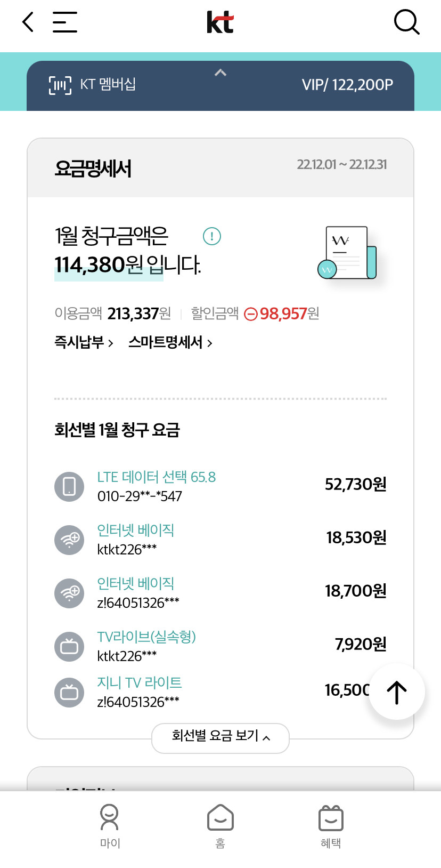Tap the KT logo at top
441x868 pixels.
(x=220, y=22)
